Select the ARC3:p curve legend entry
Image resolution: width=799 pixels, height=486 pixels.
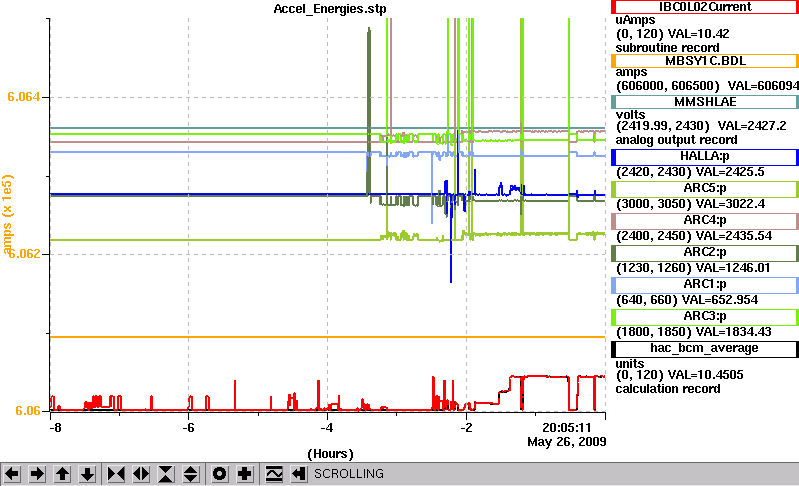(705, 316)
